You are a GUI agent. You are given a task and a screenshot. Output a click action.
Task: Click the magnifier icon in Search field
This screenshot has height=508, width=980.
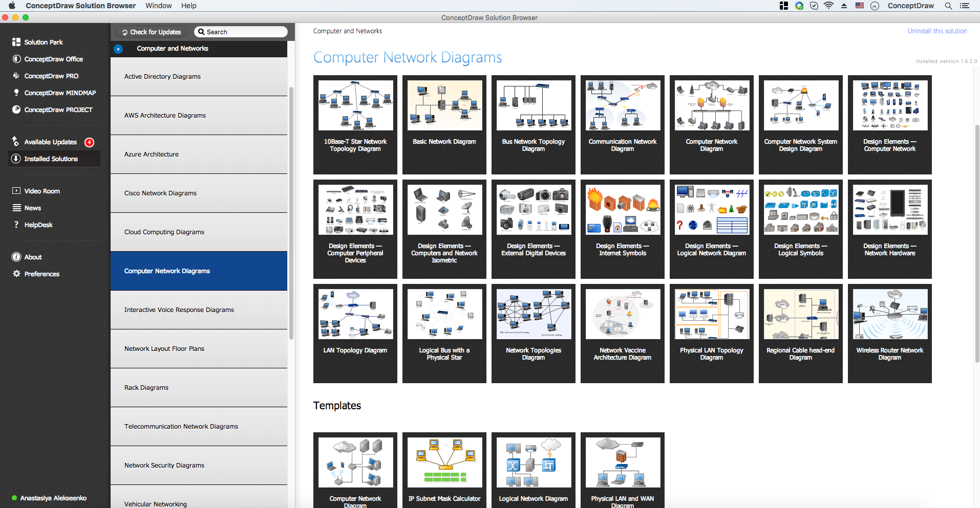point(201,32)
